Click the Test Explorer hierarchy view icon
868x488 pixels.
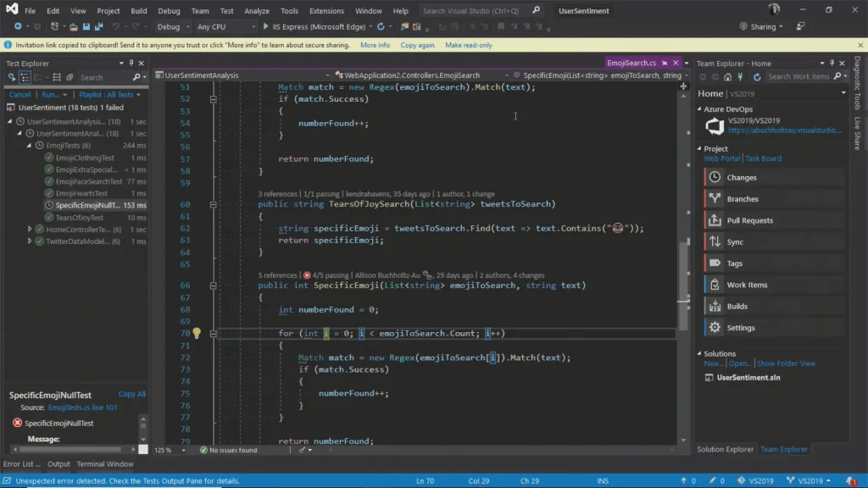[25, 77]
